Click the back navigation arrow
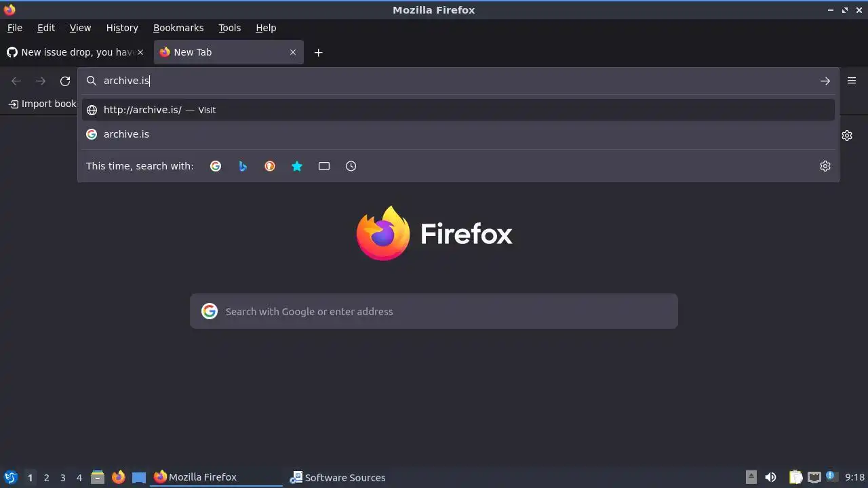This screenshot has height=488, width=868. (x=16, y=81)
